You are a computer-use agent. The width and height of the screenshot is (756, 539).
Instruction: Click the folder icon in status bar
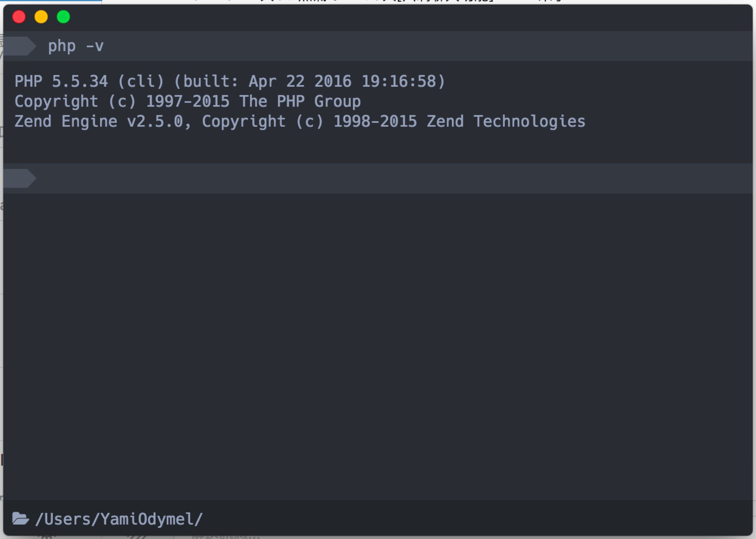tap(20, 518)
